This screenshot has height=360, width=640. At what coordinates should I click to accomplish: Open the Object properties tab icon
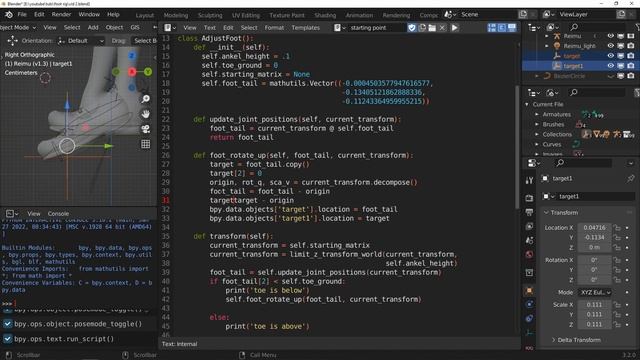click(x=529, y=291)
